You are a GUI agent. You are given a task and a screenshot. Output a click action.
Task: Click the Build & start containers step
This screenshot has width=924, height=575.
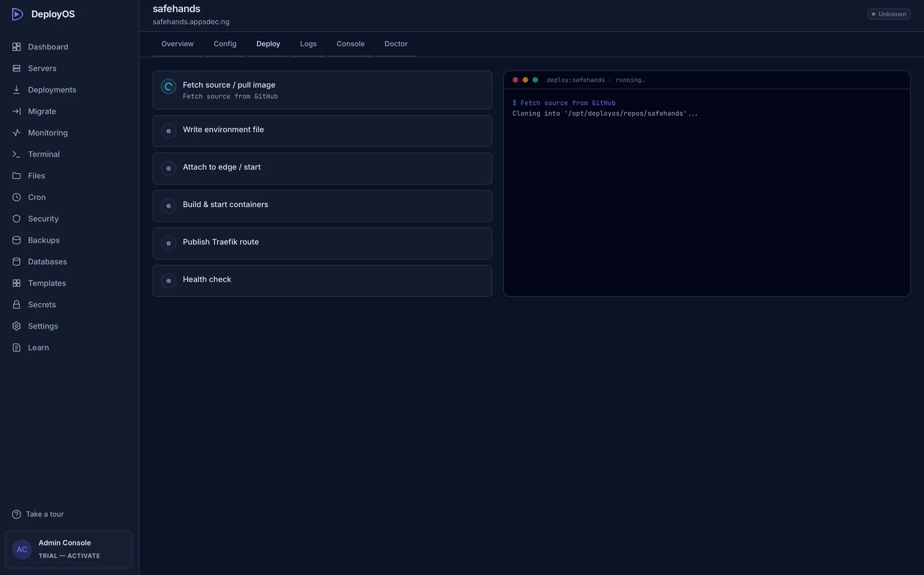322,206
